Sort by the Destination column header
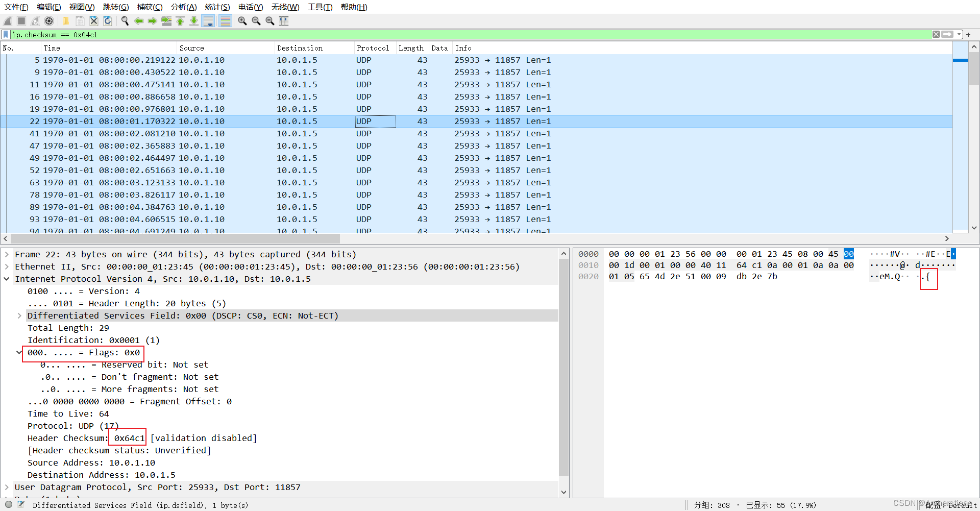The height and width of the screenshot is (511, 980). point(314,48)
